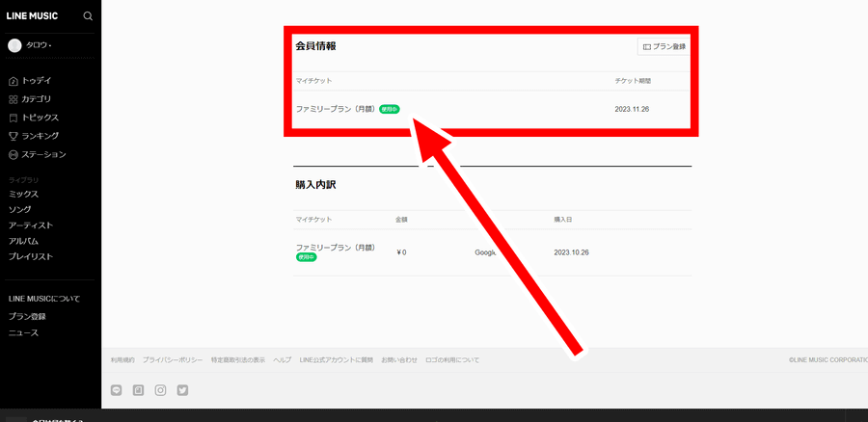Open ロゴの利用について footer link

(x=452, y=360)
